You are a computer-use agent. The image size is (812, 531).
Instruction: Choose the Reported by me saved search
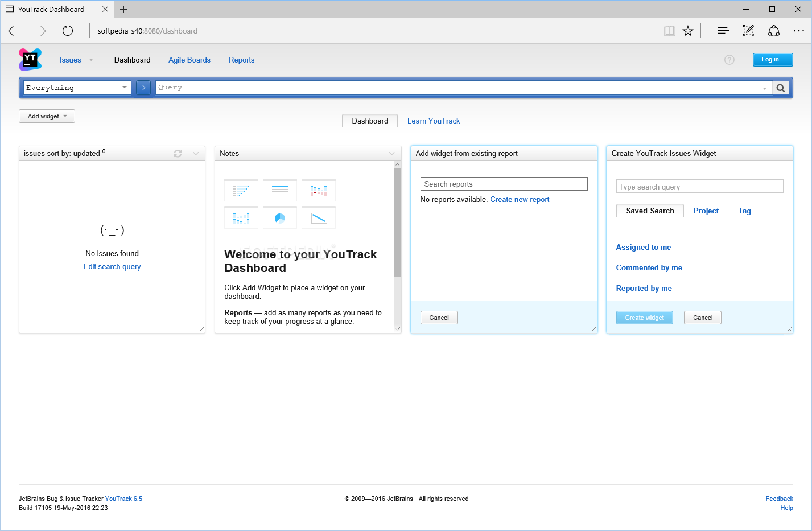[x=644, y=288]
